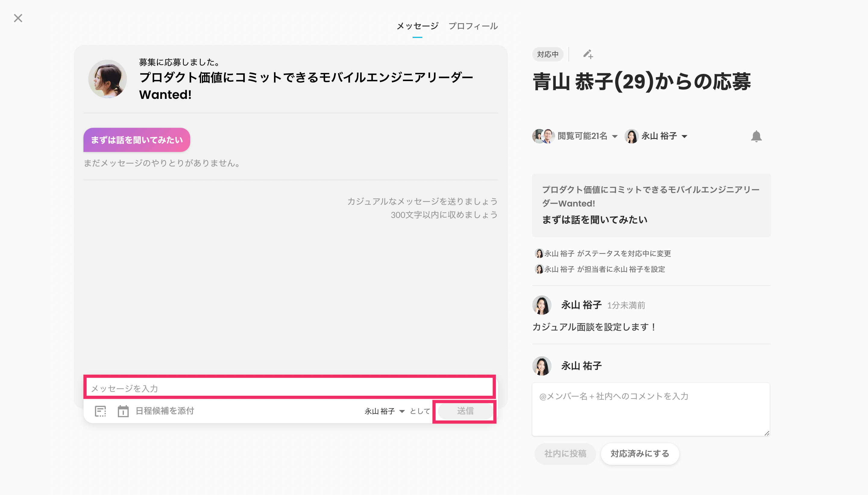Select the メッセージ tab
This screenshot has width=868, height=495.
click(x=417, y=26)
